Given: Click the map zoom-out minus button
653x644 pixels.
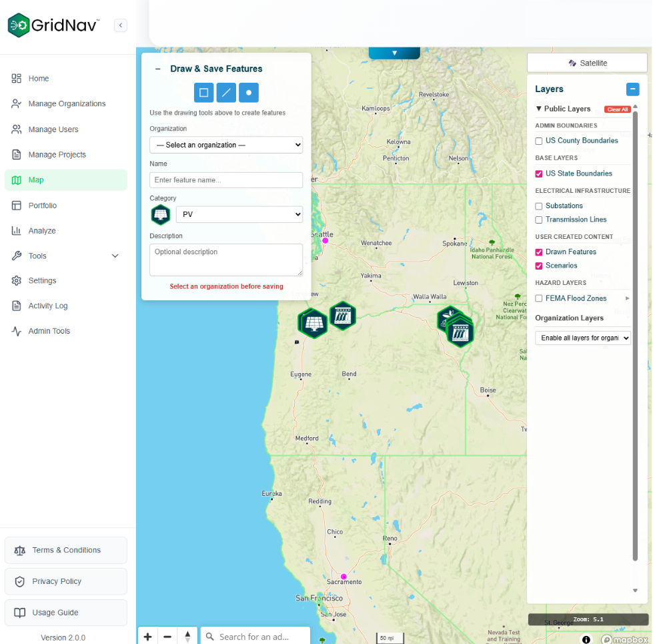Looking at the screenshot, I should pyautogui.click(x=167, y=635).
